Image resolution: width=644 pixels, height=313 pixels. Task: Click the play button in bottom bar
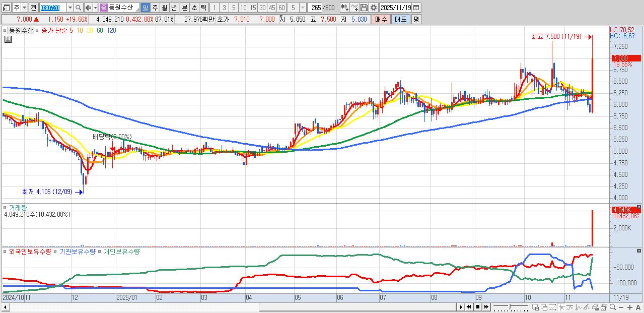pyautogui.click(x=461, y=307)
